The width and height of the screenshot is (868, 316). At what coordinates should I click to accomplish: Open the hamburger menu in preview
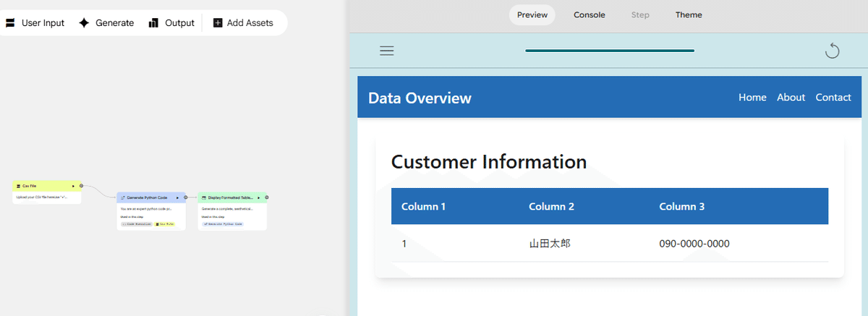[x=387, y=51]
